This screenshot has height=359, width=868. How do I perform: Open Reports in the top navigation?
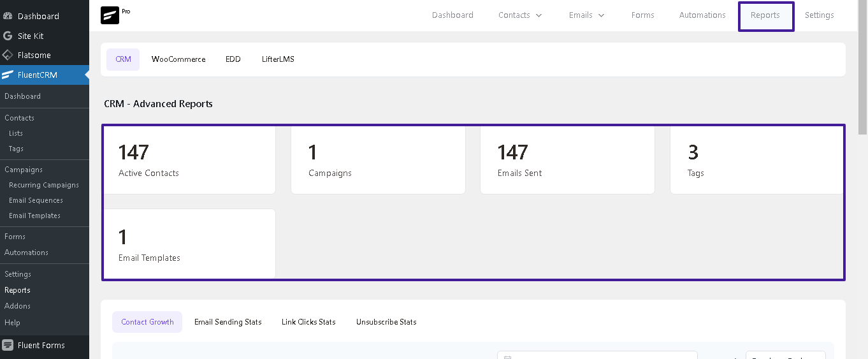pyautogui.click(x=765, y=15)
